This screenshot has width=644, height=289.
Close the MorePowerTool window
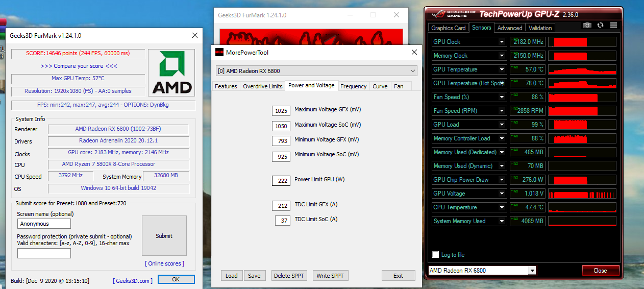[x=414, y=52]
